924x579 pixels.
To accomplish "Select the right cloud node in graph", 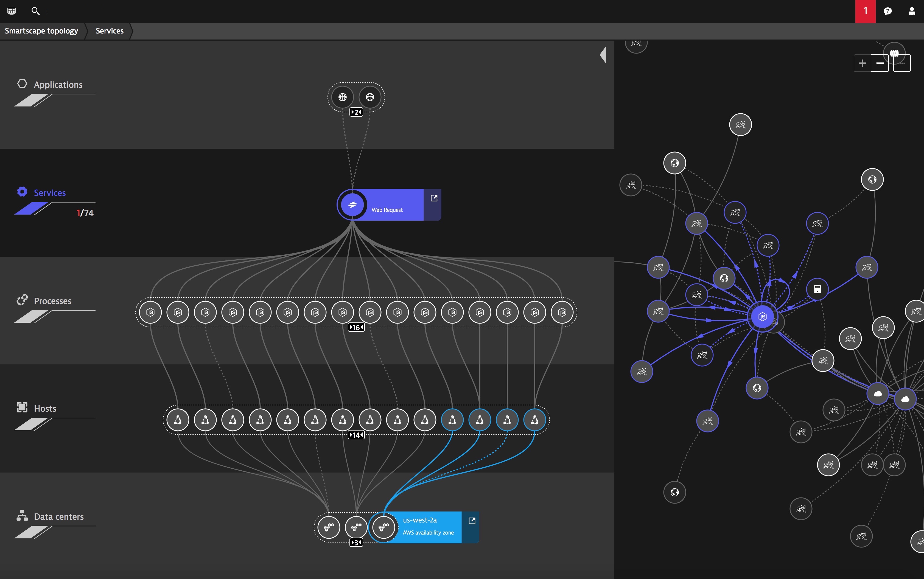I will (x=905, y=399).
